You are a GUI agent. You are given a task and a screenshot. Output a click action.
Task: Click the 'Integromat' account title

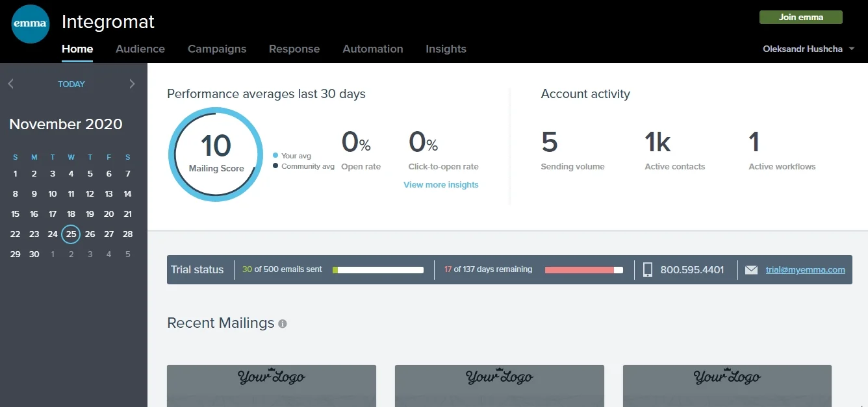pyautogui.click(x=108, y=21)
